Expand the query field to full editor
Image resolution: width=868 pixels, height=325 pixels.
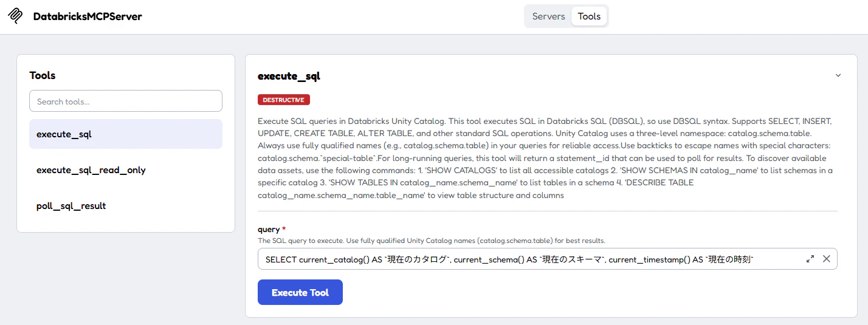(x=810, y=259)
